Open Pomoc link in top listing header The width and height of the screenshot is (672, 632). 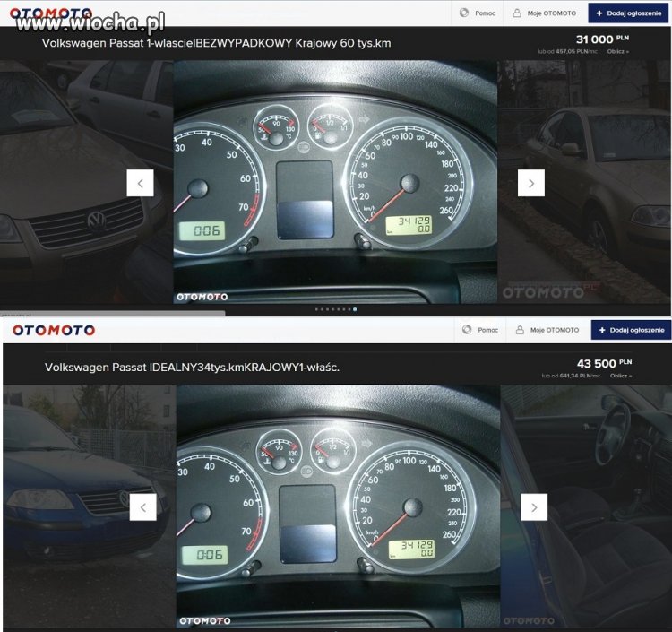(x=485, y=13)
